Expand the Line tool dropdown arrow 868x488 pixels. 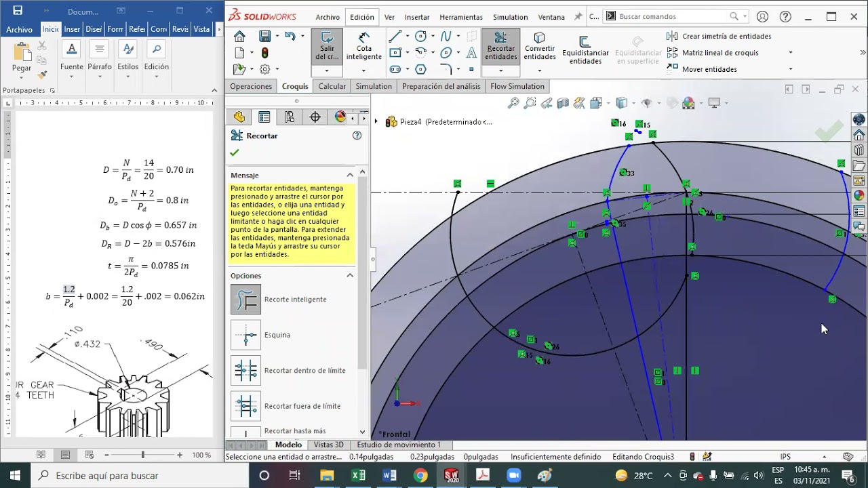(407, 37)
